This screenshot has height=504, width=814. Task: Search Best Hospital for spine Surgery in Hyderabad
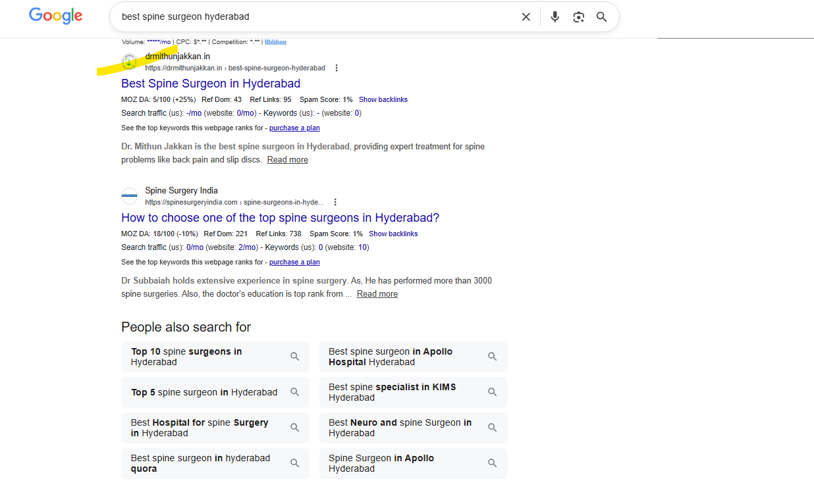215,428
